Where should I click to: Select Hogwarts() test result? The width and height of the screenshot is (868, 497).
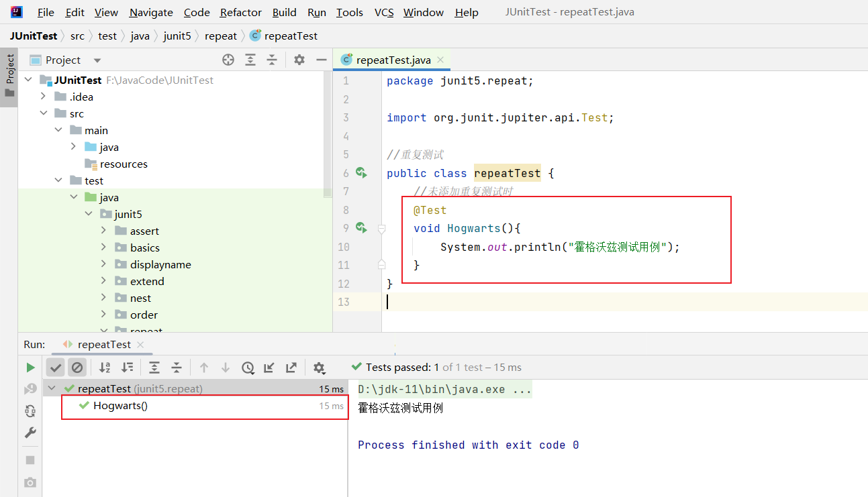click(120, 405)
